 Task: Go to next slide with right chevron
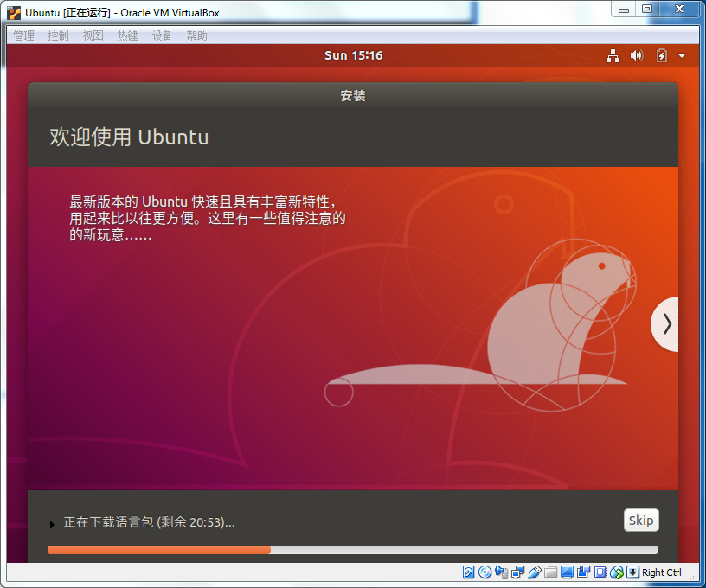tap(665, 324)
